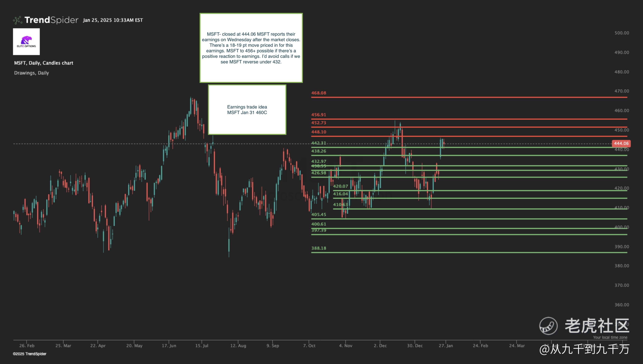Click the 420.07 support level label
This screenshot has height=364, width=643.
[340, 186]
